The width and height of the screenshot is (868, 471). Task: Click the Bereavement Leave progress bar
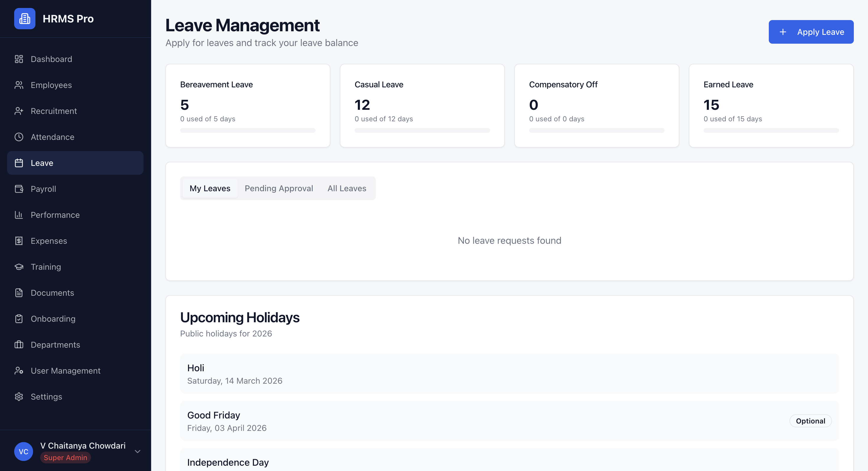(248, 130)
